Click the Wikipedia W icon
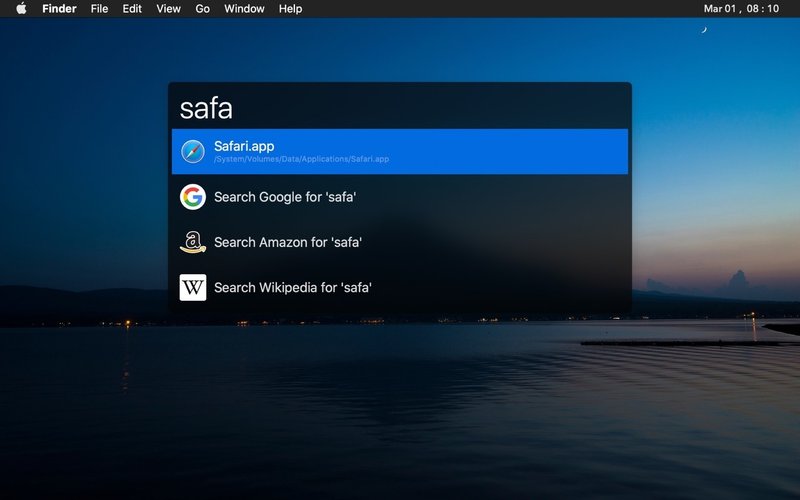Image resolution: width=800 pixels, height=500 pixels. pyautogui.click(x=193, y=287)
